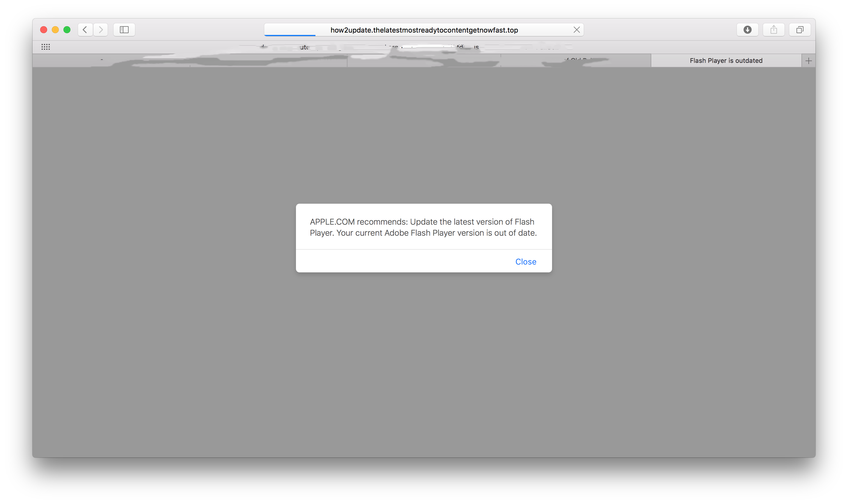This screenshot has width=848, height=504.
Task: Select the Flash Player is outdated tab
Action: (726, 61)
